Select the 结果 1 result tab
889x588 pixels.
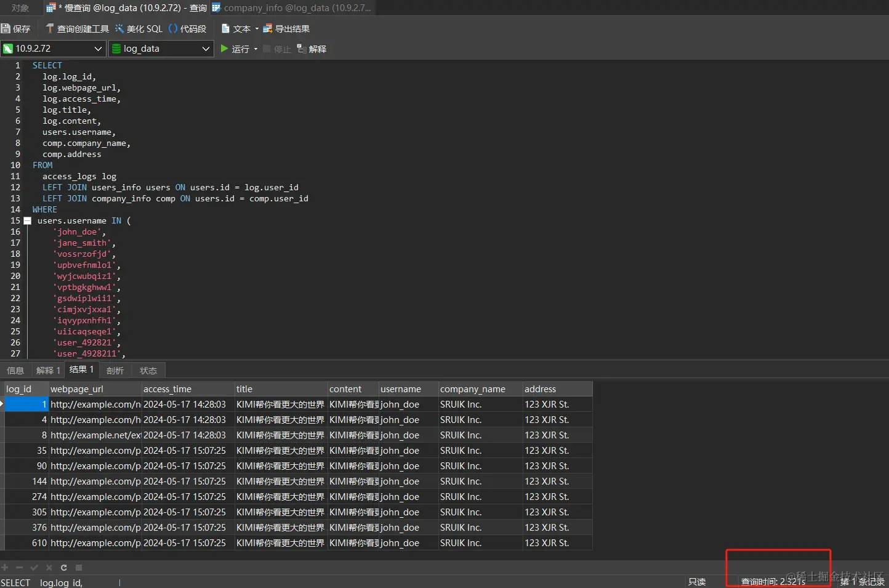(x=81, y=369)
